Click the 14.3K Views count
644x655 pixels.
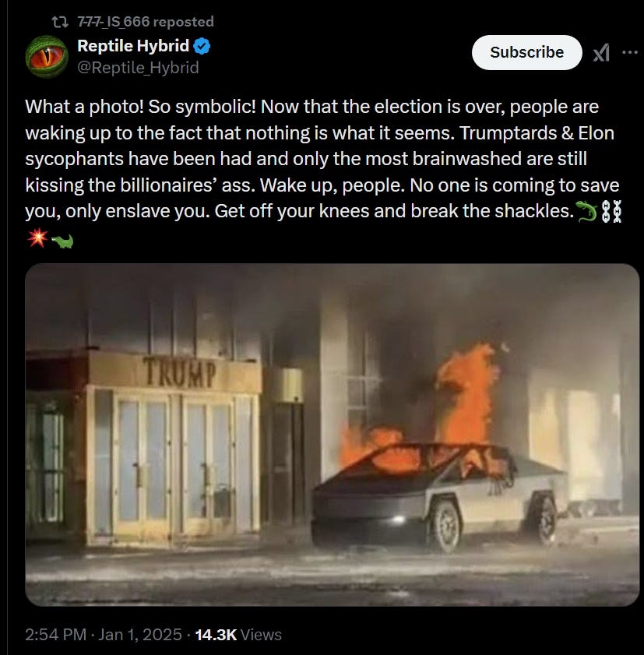tap(238, 635)
